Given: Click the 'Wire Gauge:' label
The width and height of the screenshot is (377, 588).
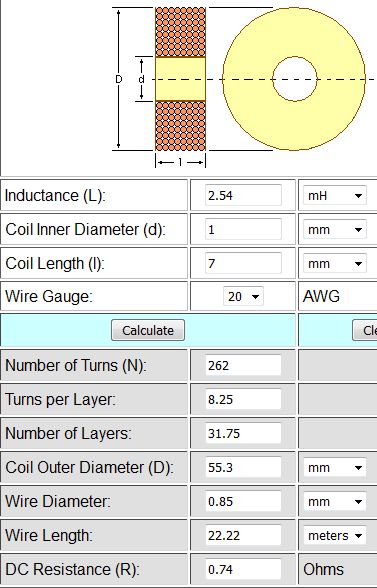Looking at the screenshot, I should pyautogui.click(x=49, y=296).
